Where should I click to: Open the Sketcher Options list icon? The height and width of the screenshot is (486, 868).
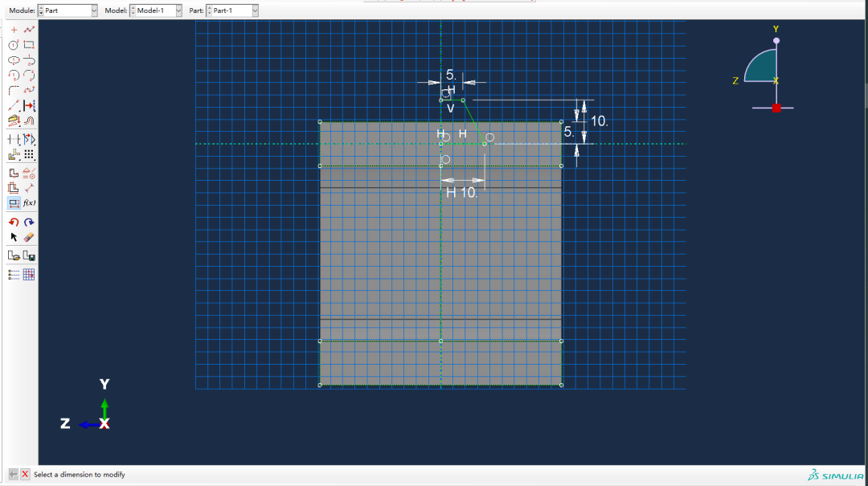click(14, 275)
